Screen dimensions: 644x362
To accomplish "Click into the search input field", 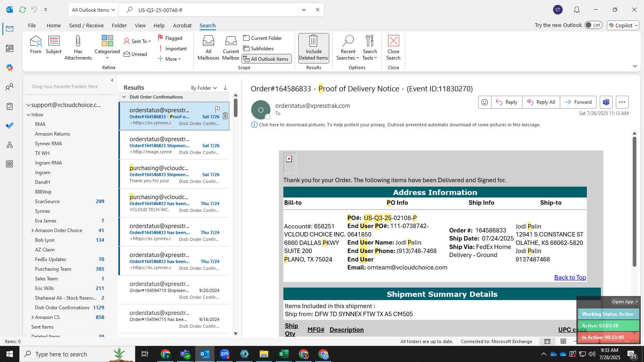I will pos(217,10).
